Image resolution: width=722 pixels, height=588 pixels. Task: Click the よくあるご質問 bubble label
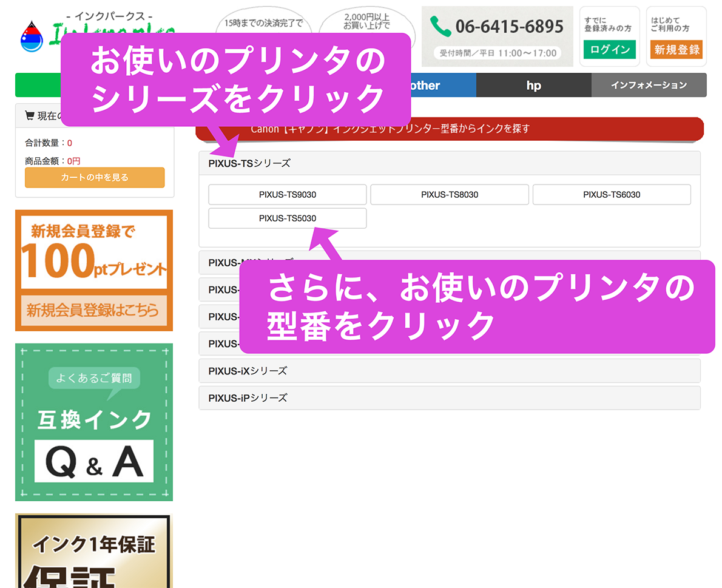pyautogui.click(x=94, y=378)
